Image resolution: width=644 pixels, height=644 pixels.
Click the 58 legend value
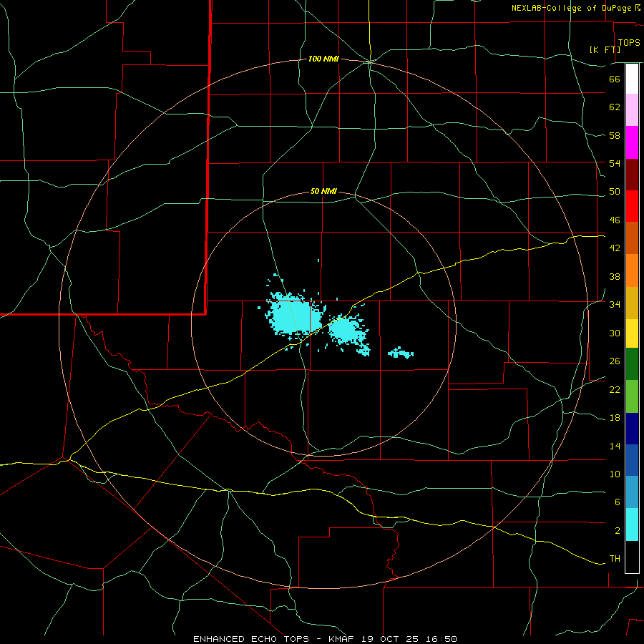pyautogui.click(x=615, y=135)
